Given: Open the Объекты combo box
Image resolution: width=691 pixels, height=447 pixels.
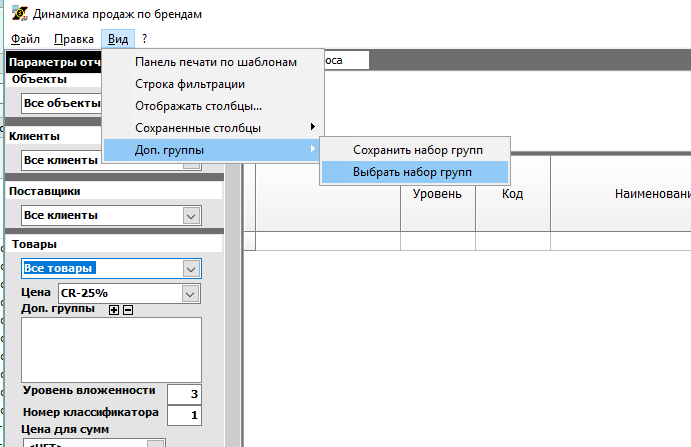Looking at the screenshot, I should 61,104.
